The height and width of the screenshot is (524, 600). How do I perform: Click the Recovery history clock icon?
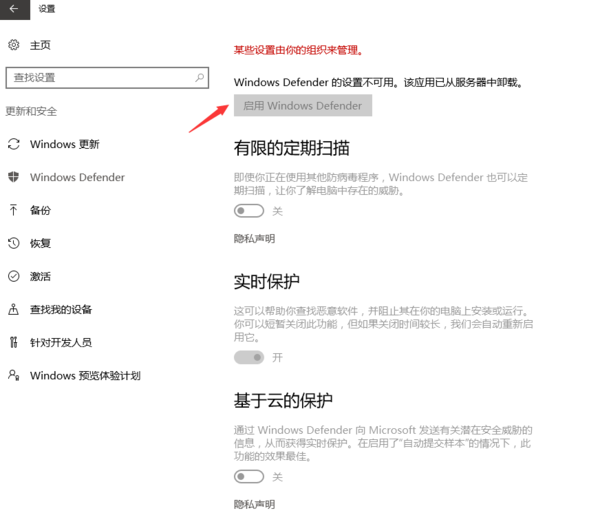[14, 243]
